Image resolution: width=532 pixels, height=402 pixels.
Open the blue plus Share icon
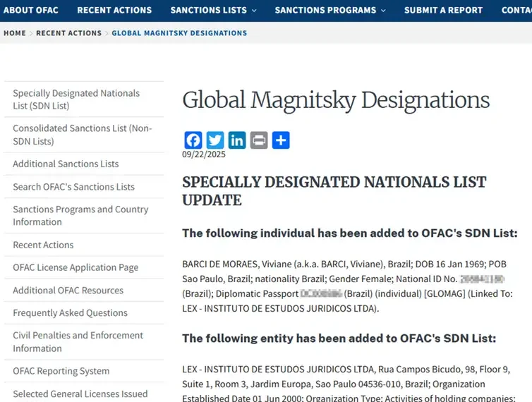[281, 140]
